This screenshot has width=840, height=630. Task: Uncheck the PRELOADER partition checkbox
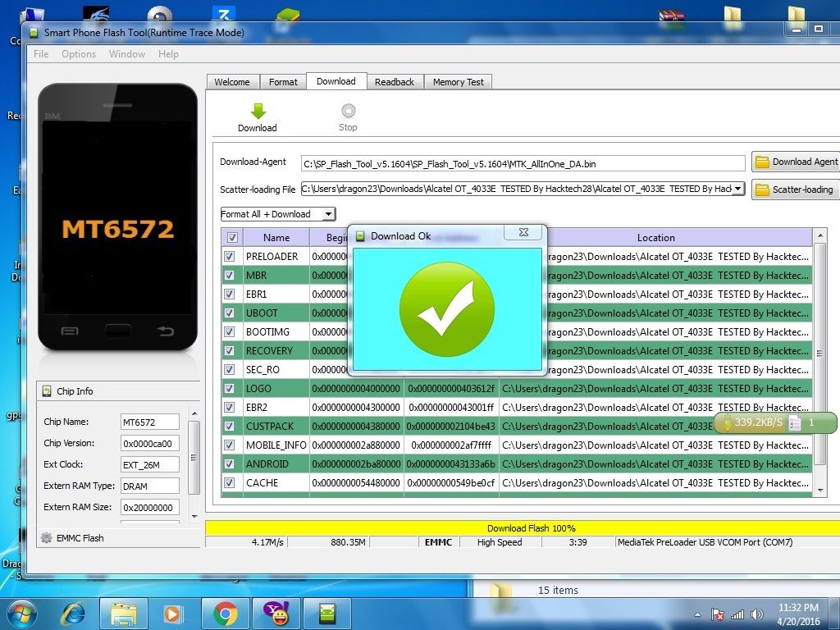coord(231,257)
